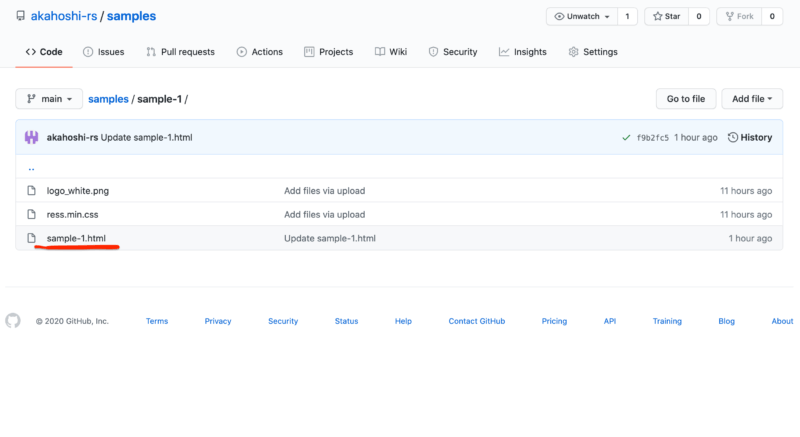Click the samples breadcrumb link
Viewport: 800px width, 437px height.
point(108,99)
